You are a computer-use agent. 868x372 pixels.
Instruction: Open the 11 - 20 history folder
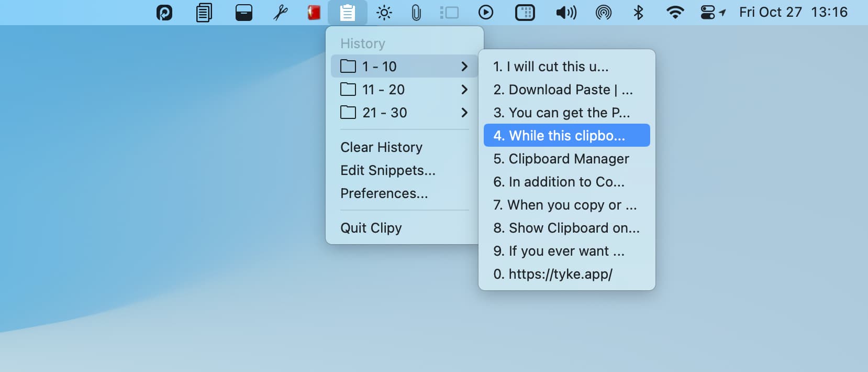tap(404, 89)
